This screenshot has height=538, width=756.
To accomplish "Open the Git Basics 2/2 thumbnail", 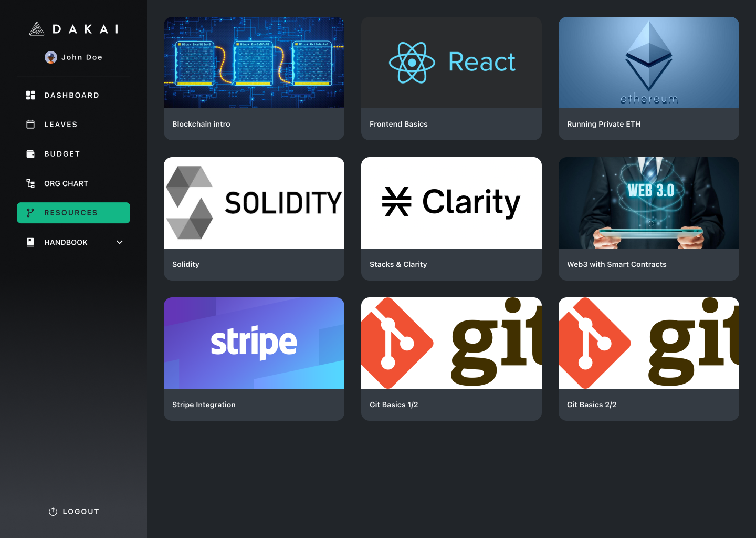I will click(x=649, y=343).
